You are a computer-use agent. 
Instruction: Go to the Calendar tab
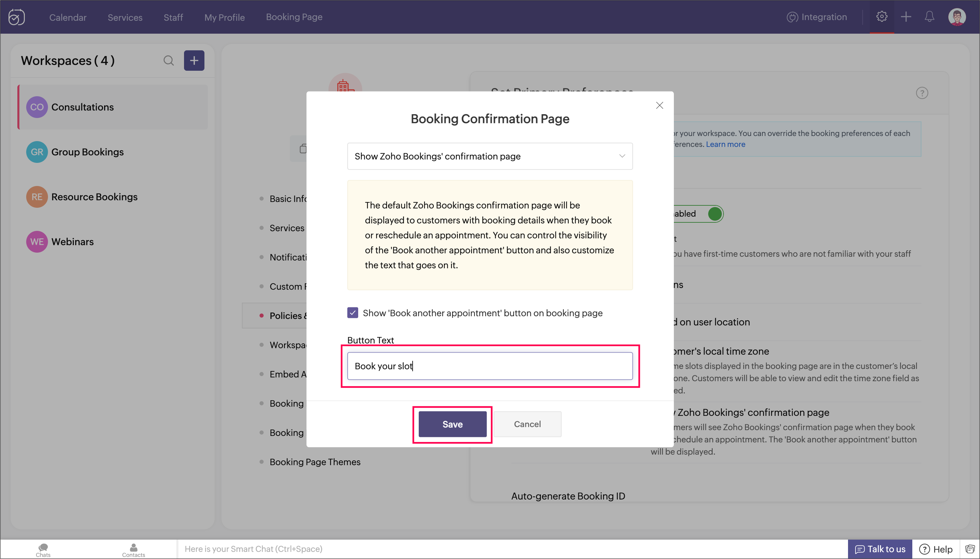68,17
